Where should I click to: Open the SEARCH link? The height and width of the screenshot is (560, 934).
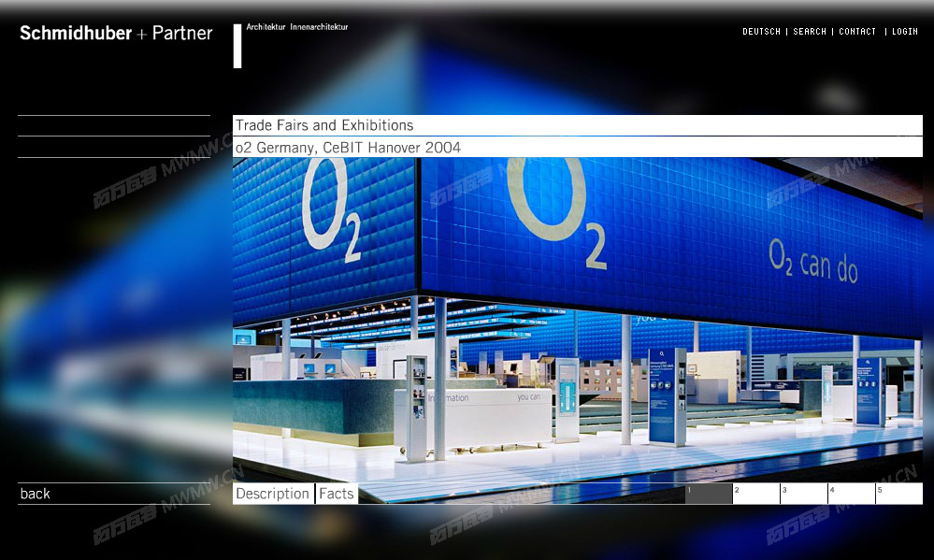pos(810,32)
